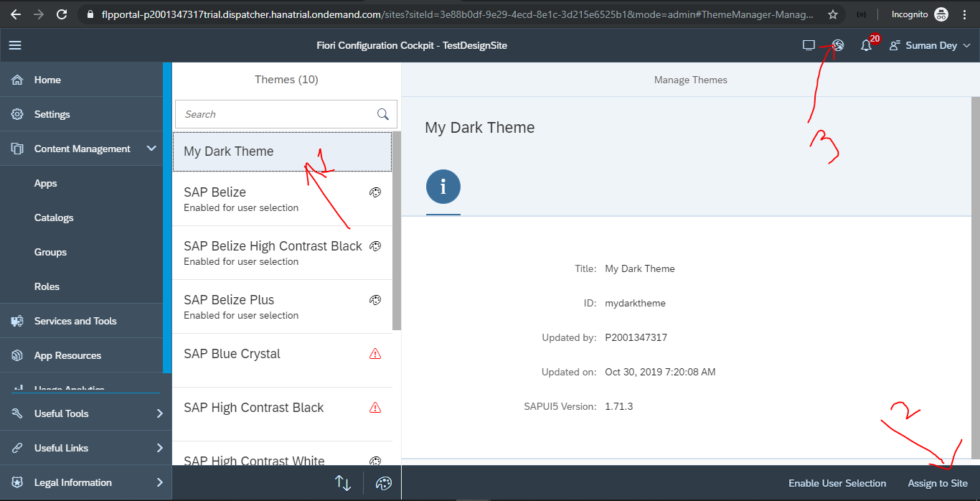Screen dimensions: 980x501
Task: Click the publish globe icon in header
Action: 837,45
